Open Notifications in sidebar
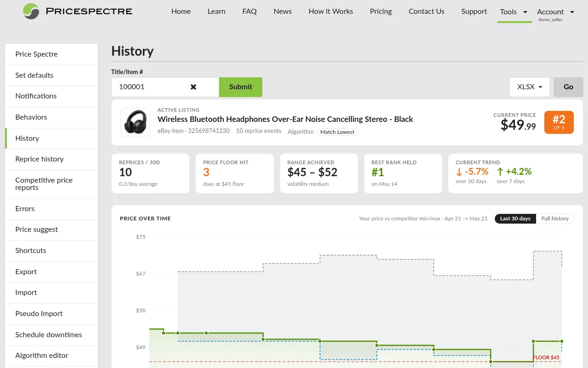 coord(51,96)
